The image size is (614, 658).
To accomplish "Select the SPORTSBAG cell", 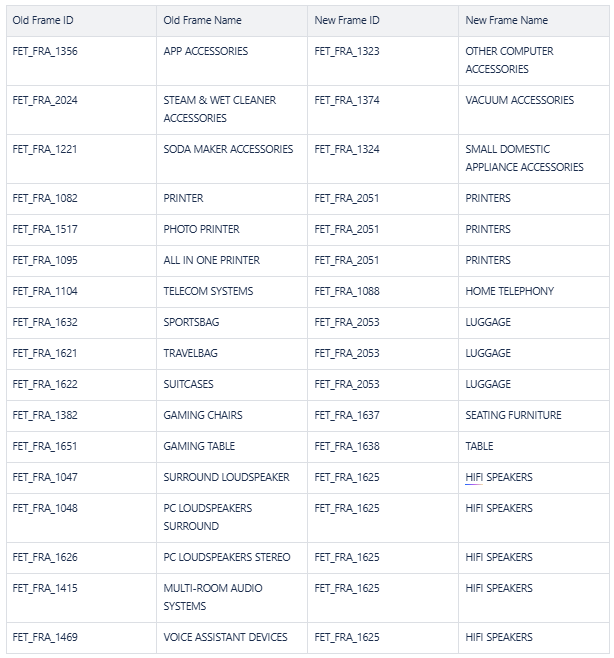I will coord(191,322).
